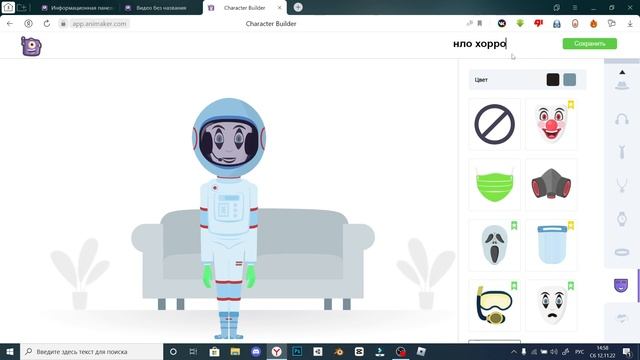
Task: Collapse sidebar with the up arrow
Action: (x=622, y=72)
